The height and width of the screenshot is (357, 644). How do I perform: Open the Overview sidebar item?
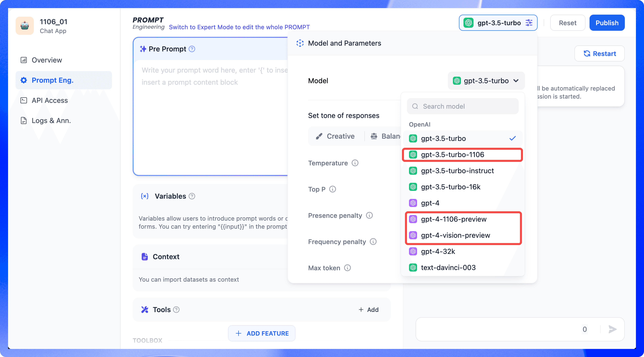(x=47, y=60)
